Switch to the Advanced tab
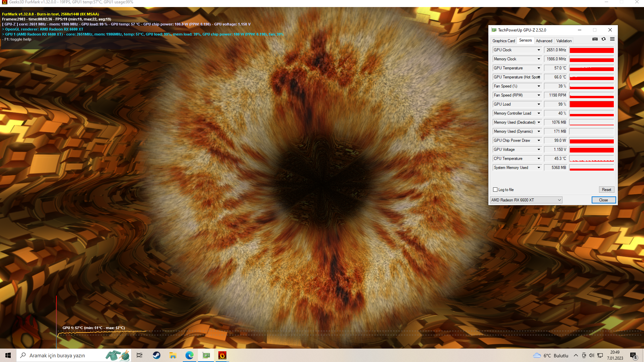 point(544,41)
